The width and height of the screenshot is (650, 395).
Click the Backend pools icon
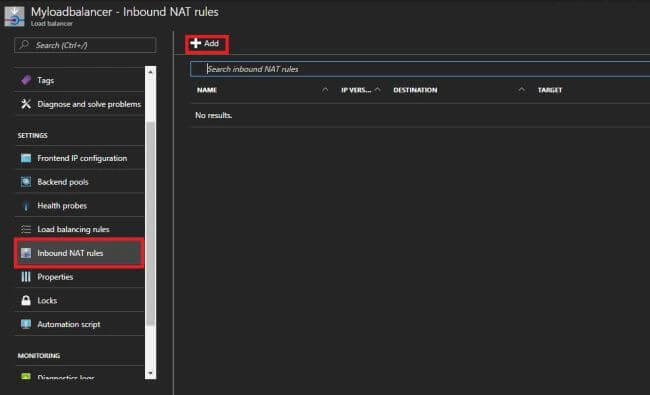[26, 182]
